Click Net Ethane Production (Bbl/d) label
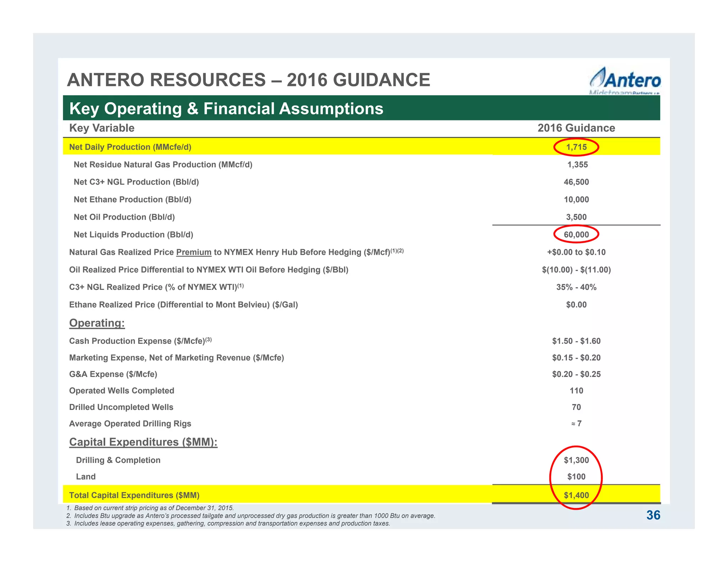This screenshot has width=728, height=562. point(132,200)
